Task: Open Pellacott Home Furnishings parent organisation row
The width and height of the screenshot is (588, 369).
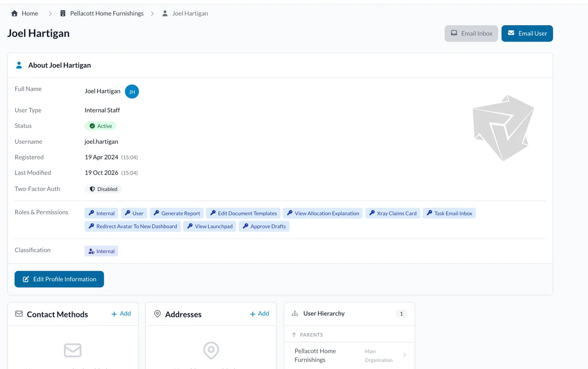Action: click(x=349, y=356)
